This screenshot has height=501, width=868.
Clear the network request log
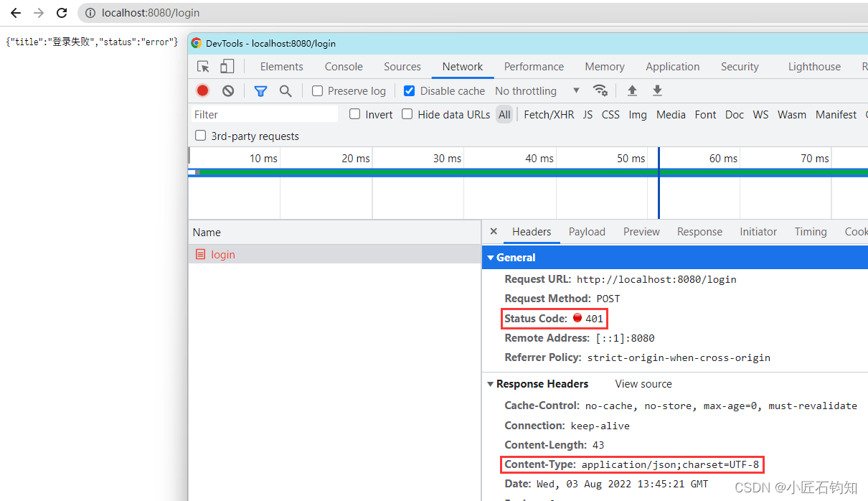[x=227, y=90]
